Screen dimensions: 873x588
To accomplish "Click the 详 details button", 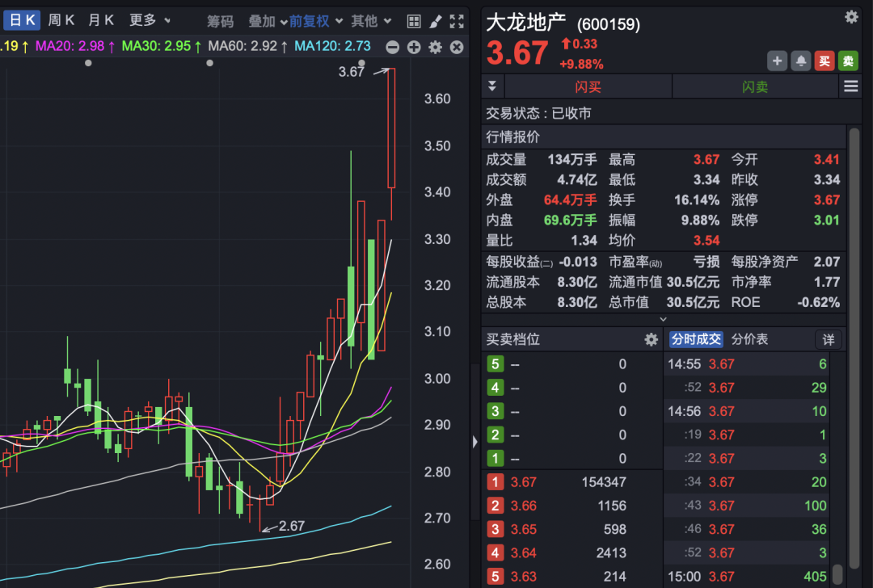I will (829, 340).
